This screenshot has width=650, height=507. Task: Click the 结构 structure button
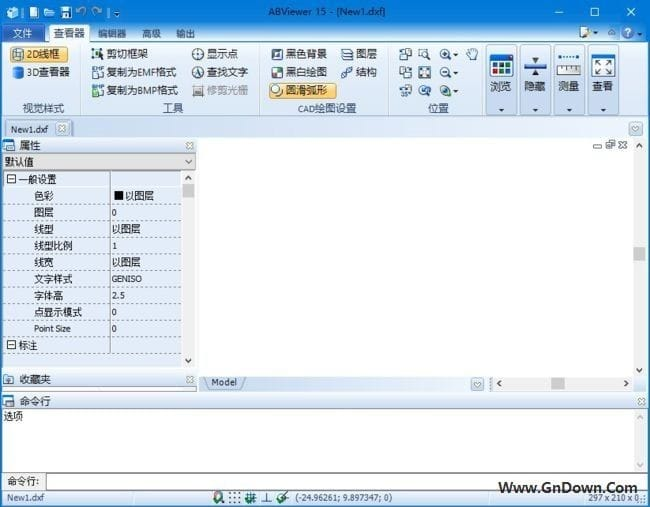[x=359, y=72]
